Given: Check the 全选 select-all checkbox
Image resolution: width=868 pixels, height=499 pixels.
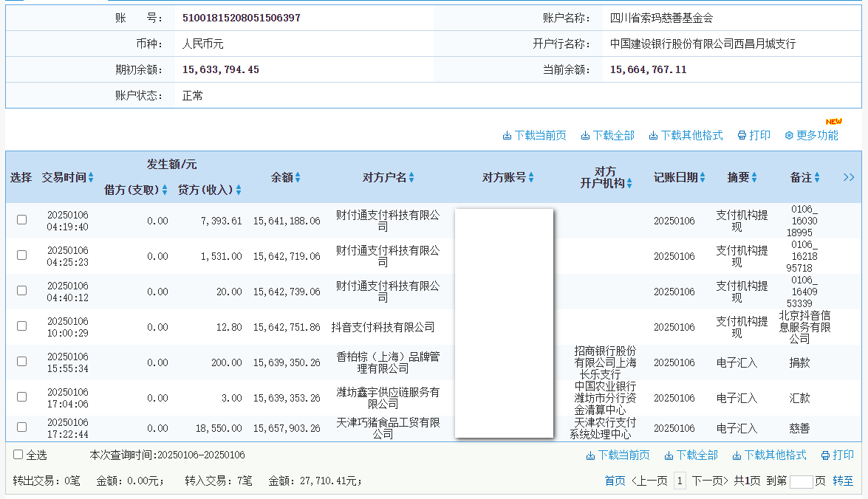Looking at the screenshot, I should pos(18,455).
